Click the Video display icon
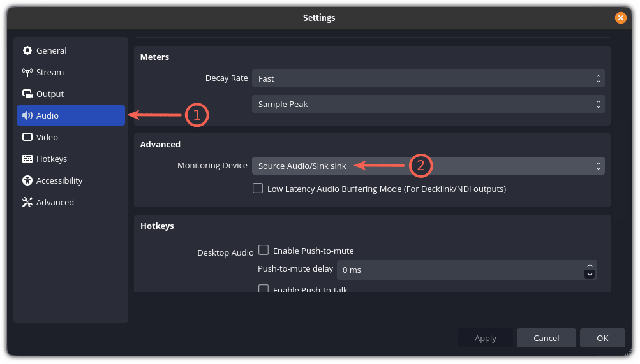640x364 pixels. (27, 138)
